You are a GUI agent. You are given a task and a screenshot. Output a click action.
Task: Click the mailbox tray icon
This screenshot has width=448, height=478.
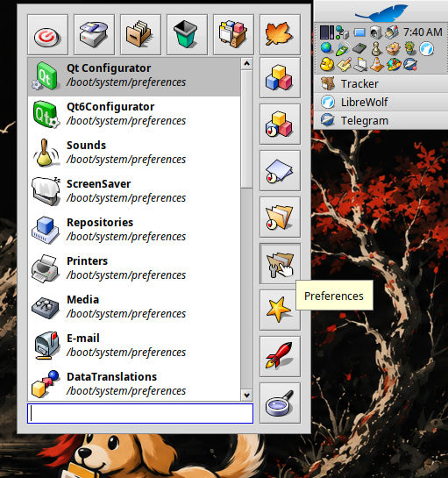point(392,32)
